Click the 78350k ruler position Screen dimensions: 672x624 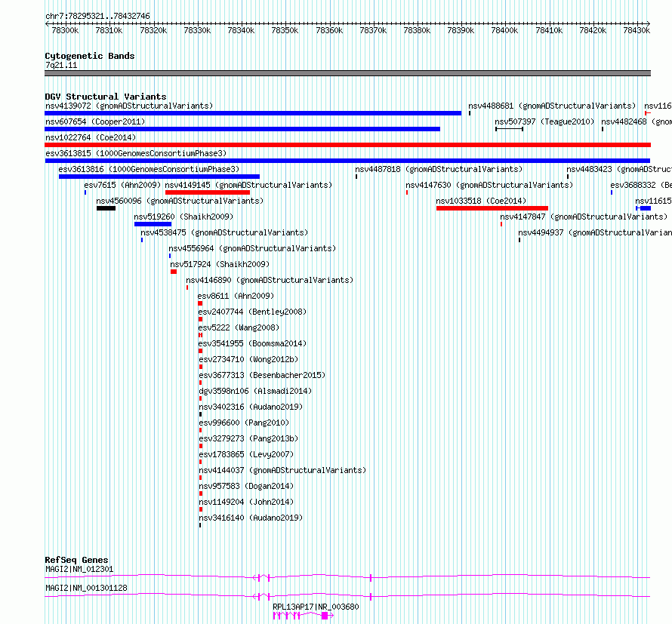click(285, 30)
